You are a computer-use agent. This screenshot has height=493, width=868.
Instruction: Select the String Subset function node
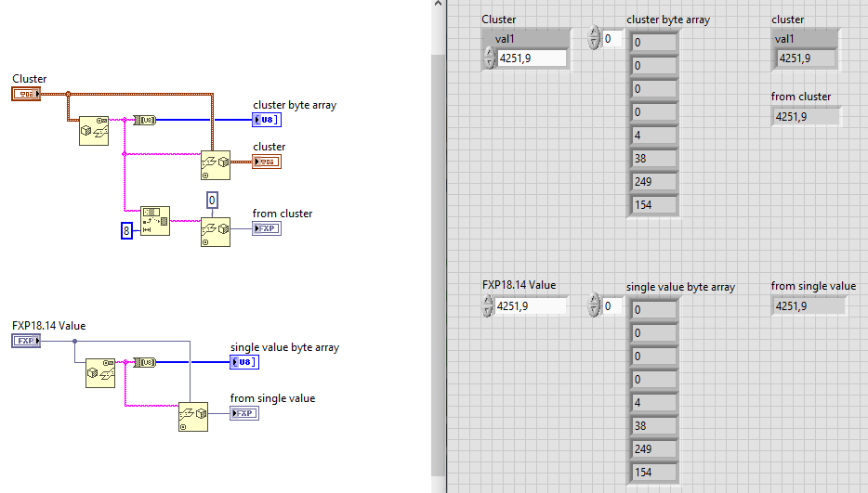pos(154,221)
